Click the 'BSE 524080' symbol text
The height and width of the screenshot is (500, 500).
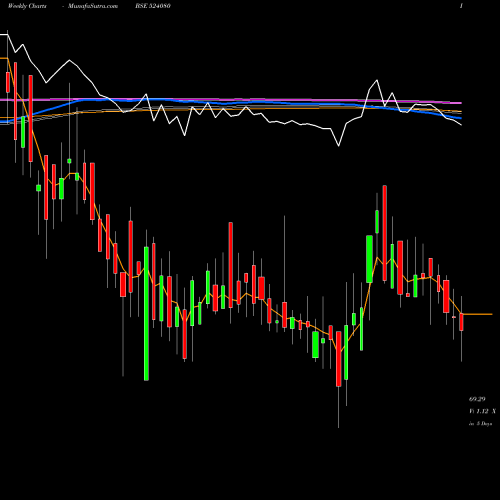(x=153, y=6)
